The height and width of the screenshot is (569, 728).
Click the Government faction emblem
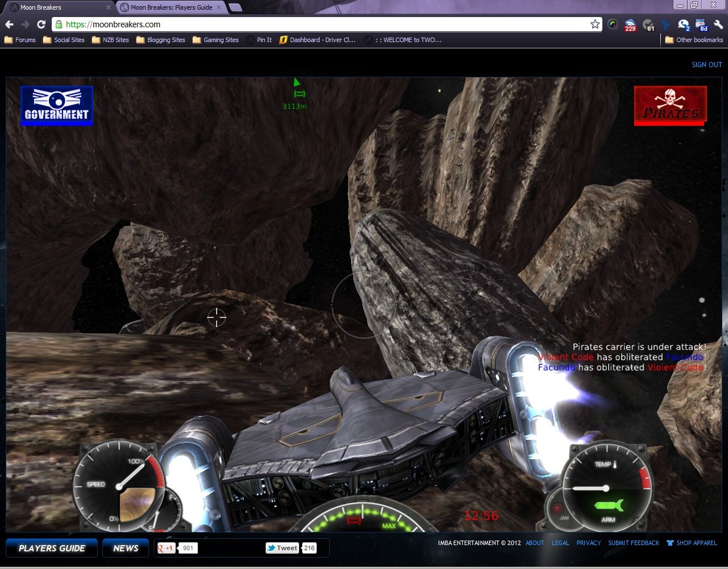pos(56,105)
